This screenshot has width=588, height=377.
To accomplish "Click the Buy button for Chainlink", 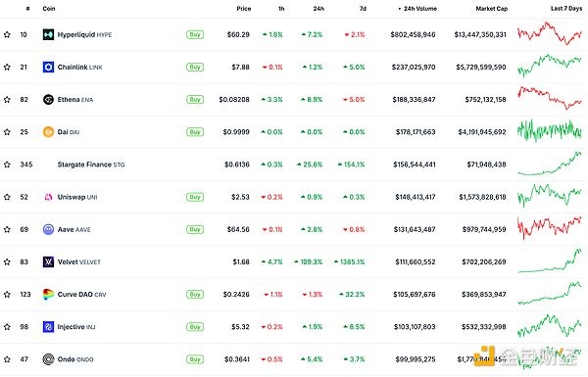I will pos(195,68).
